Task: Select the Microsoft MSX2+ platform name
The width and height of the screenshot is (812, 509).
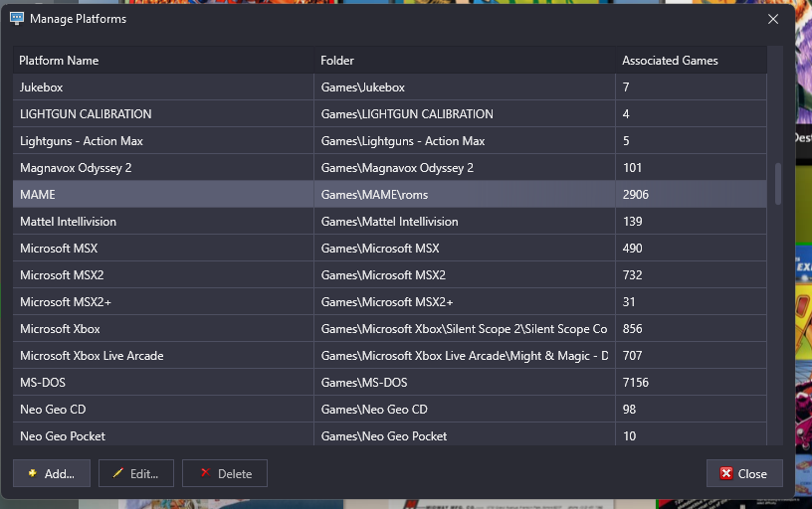Action: tap(66, 302)
